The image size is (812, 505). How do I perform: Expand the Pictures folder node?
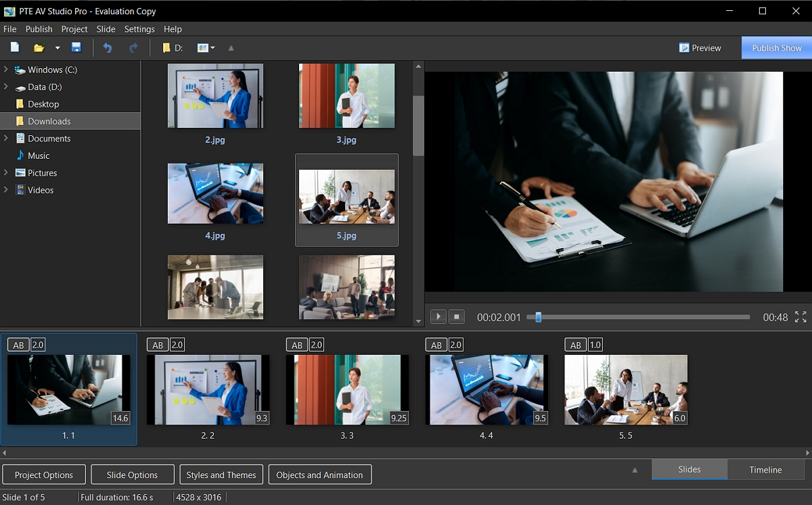6,172
